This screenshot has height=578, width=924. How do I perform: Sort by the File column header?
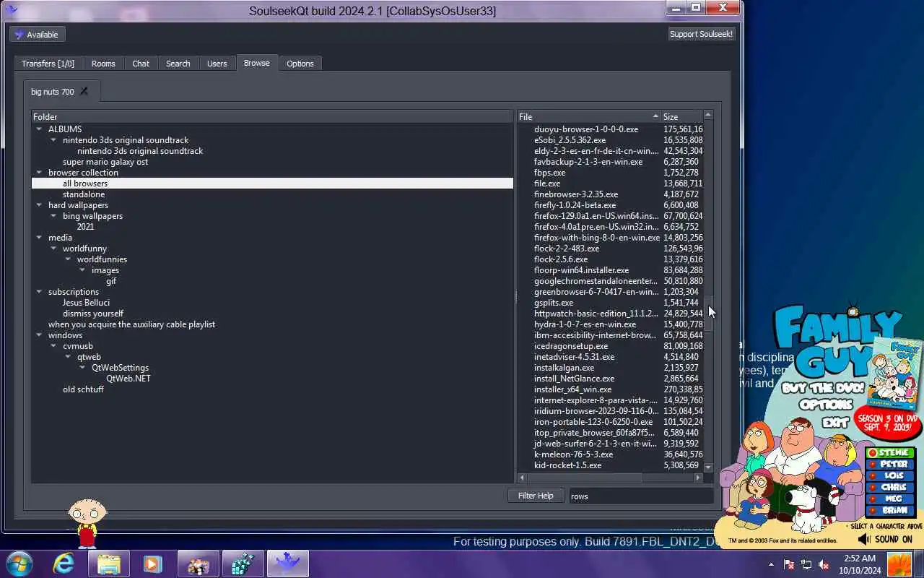click(x=588, y=116)
